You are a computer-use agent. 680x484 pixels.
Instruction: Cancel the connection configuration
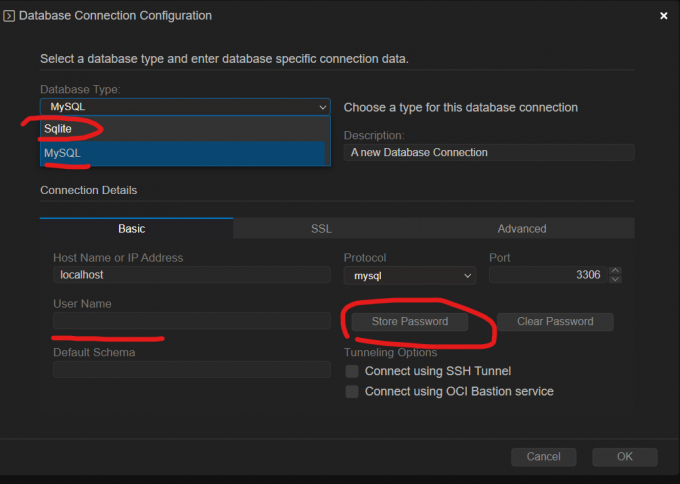click(543, 457)
